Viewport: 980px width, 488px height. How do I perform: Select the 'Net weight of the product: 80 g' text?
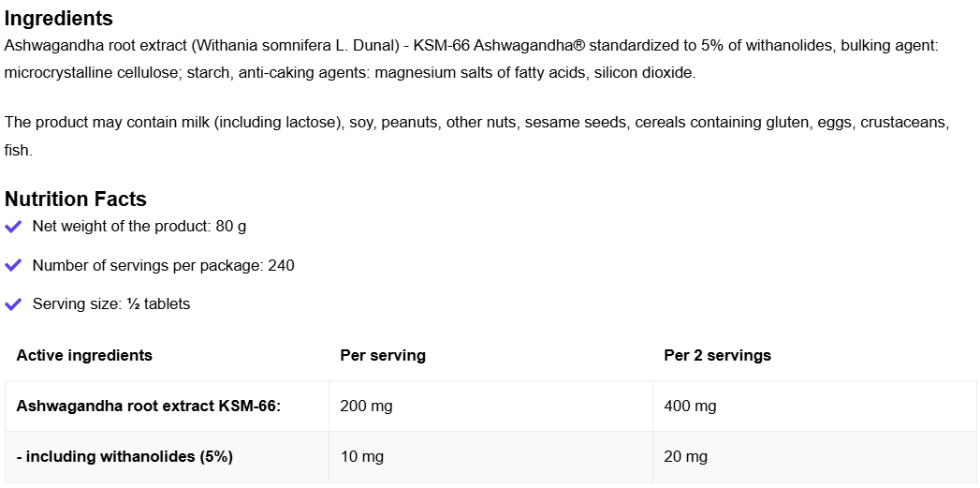tap(139, 227)
